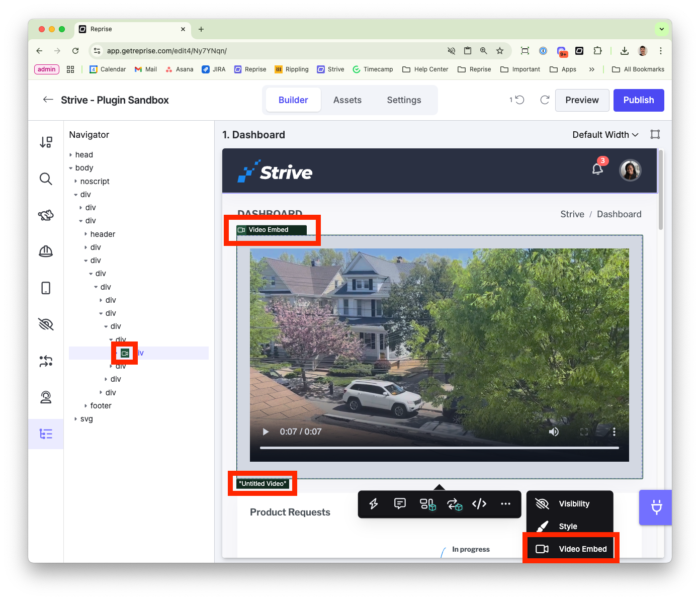This screenshot has height=600, width=700.
Task: Click the address bar URL
Action: coord(167,51)
